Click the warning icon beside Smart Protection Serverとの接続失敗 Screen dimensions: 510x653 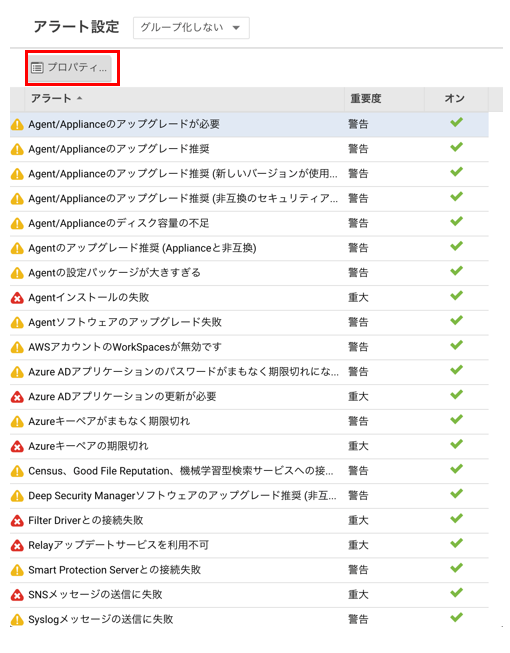pos(17,570)
